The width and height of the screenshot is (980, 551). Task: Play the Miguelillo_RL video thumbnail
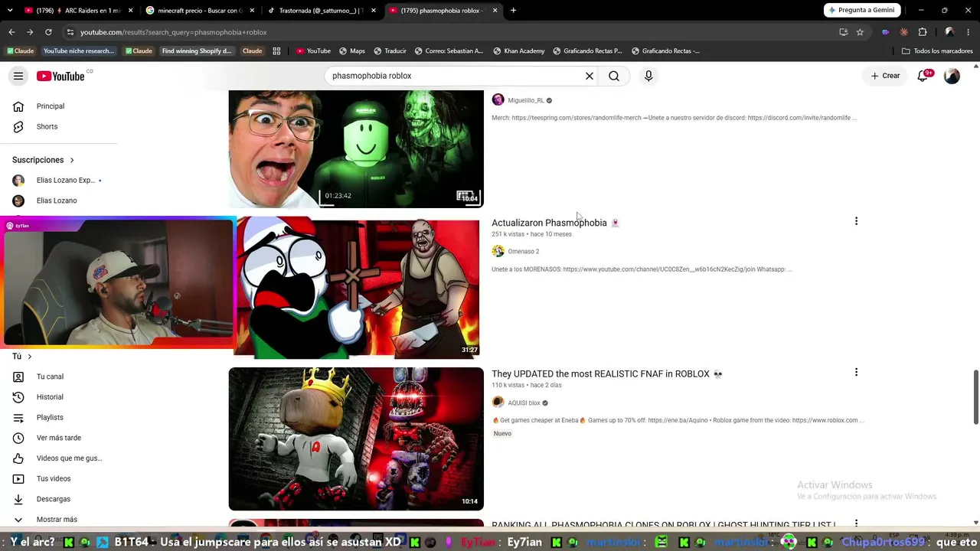(356, 148)
